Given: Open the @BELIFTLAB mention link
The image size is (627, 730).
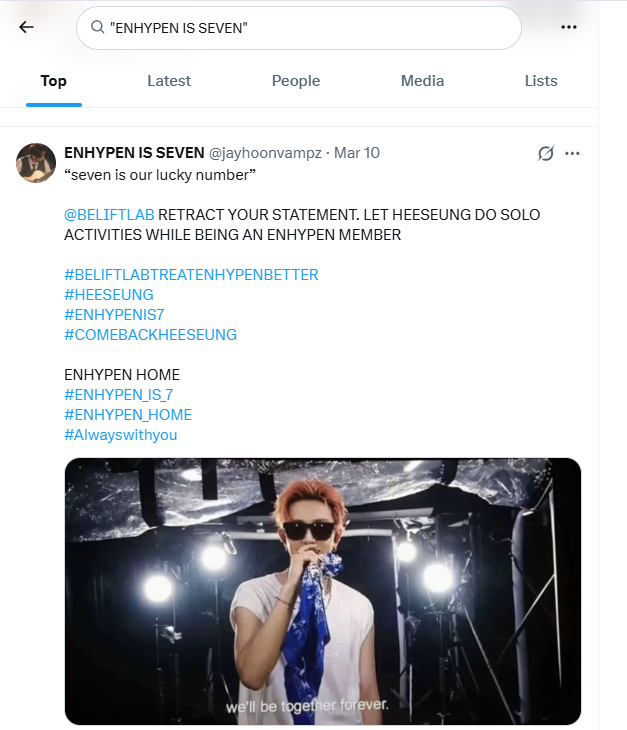Looking at the screenshot, I should coord(108,215).
